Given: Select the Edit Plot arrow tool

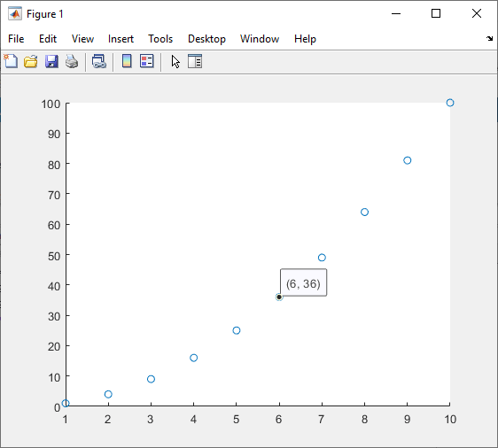Looking at the screenshot, I should [x=175, y=61].
